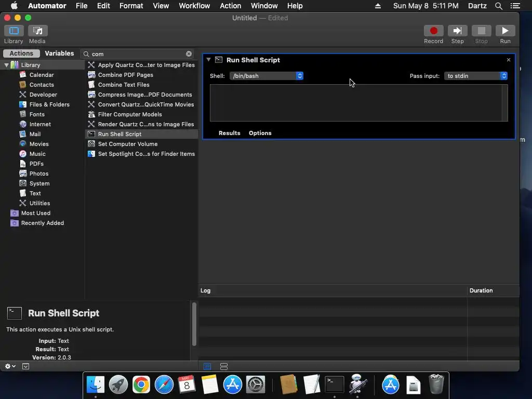Click the description pane scrollbar

194,324
